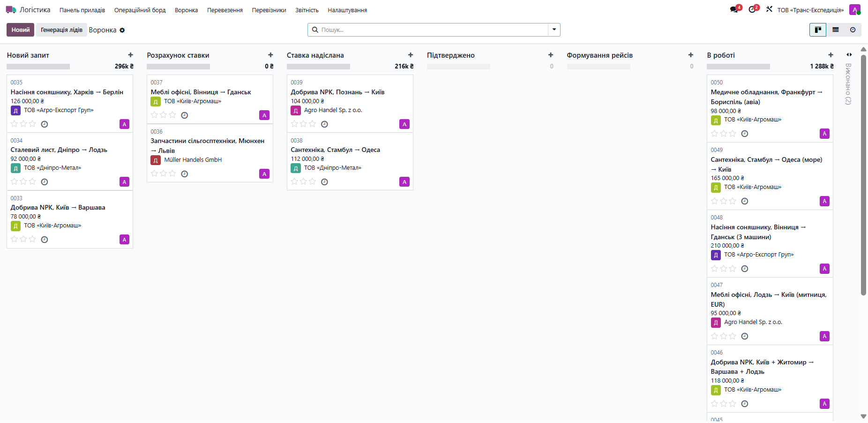Open the user avatar menu
Screen dimensions: 868x423
[x=855, y=10]
